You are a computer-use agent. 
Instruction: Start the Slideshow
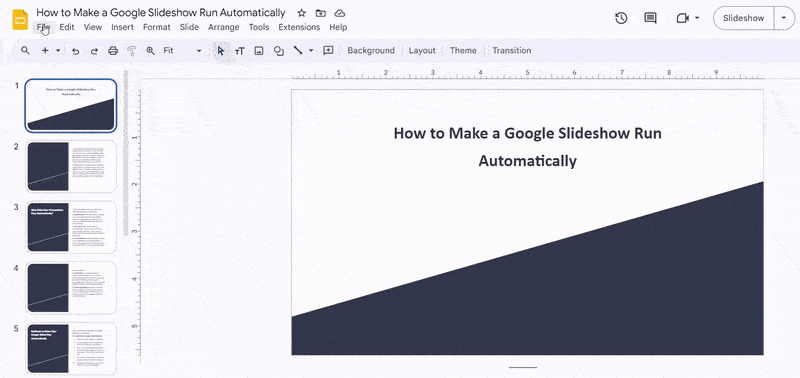pyautogui.click(x=743, y=18)
